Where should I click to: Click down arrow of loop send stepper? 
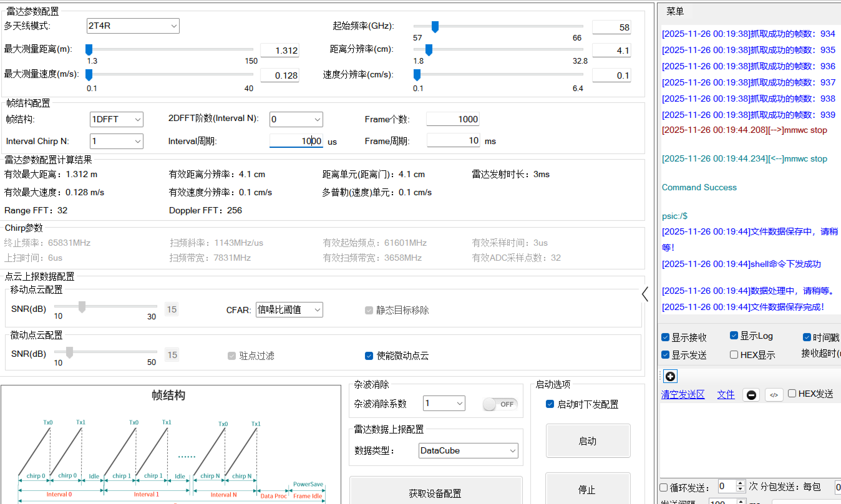(x=741, y=489)
